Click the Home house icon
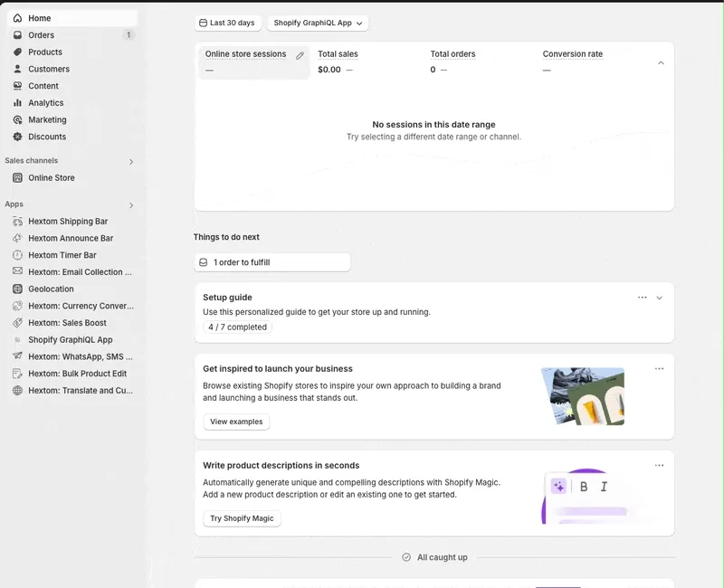Viewport: 724px width, 588px height. [x=17, y=18]
